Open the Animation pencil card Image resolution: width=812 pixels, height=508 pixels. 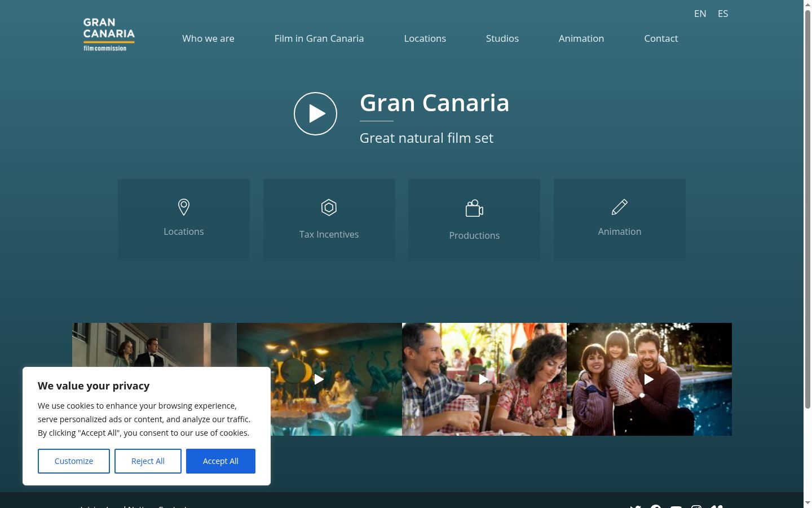pyautogui.click(x=620, y=220)
